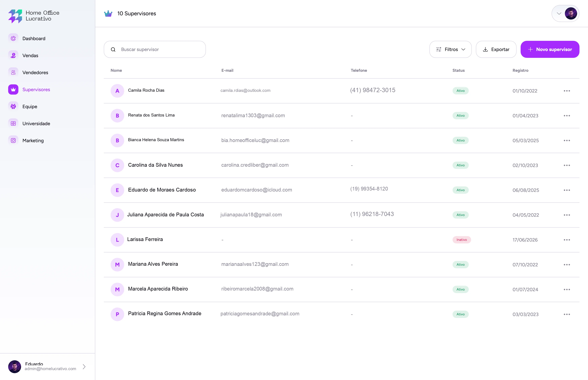Expand the top-right profile dropdown chevron
Viewport: 588px width, 380px height.
(x=559, y=14)
